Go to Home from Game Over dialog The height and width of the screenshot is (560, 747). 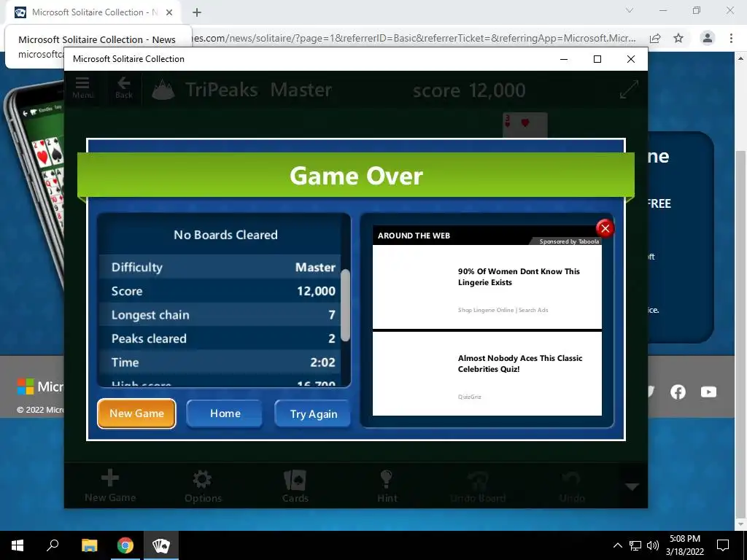pos(225,413)
